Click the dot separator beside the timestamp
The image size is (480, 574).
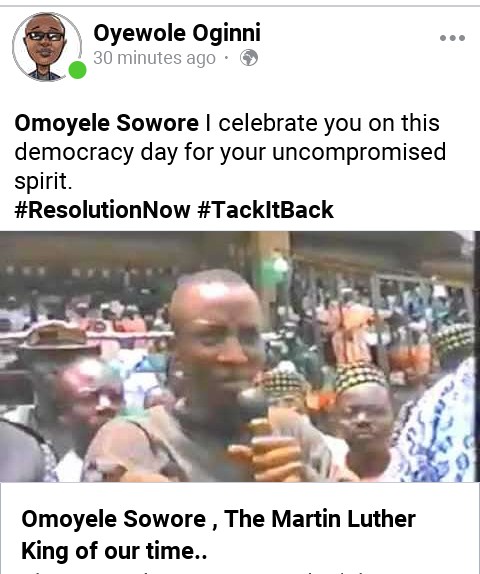[x=227, y=58]
